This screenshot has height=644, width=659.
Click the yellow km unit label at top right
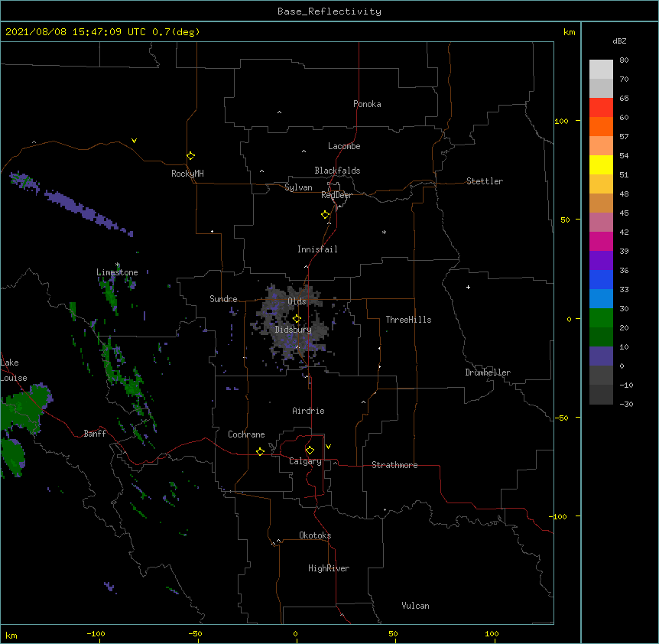click(x=569, y=32)
